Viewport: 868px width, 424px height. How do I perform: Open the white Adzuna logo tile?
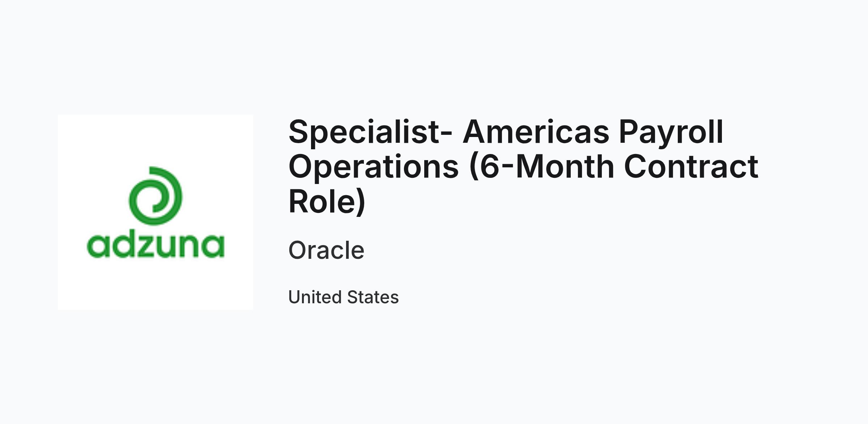(156, 212)
